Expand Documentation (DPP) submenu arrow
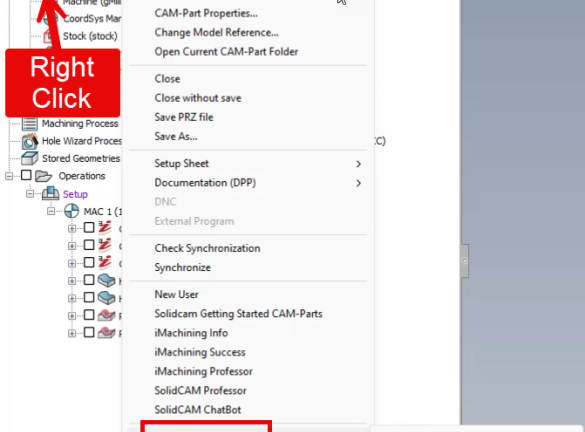585x432 pixels. [x=358, y=183]
